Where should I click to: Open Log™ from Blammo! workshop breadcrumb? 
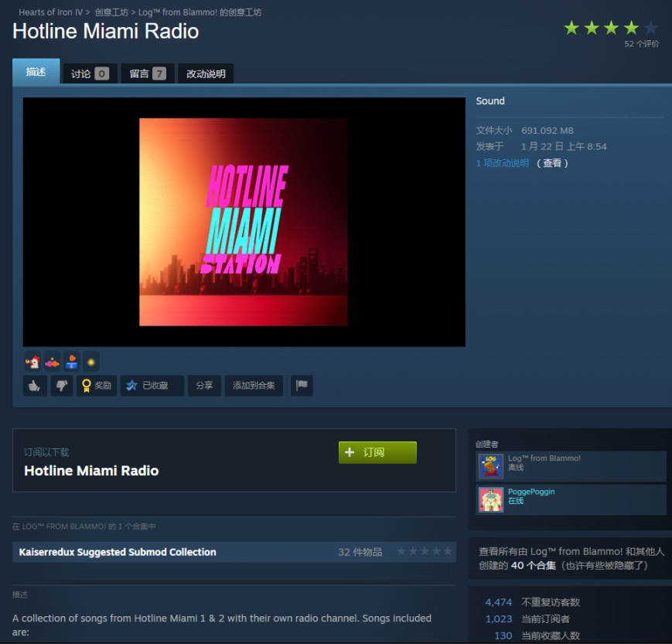click(x=200, y=12)
